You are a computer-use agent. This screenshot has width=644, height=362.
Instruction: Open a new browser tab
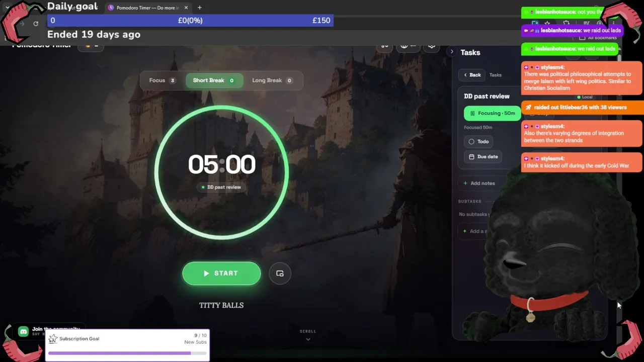(200, 8)
